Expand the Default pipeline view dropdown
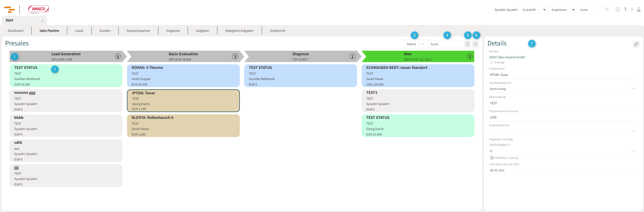The width and height of the screenshot is (644, 212). coord(422,44)
